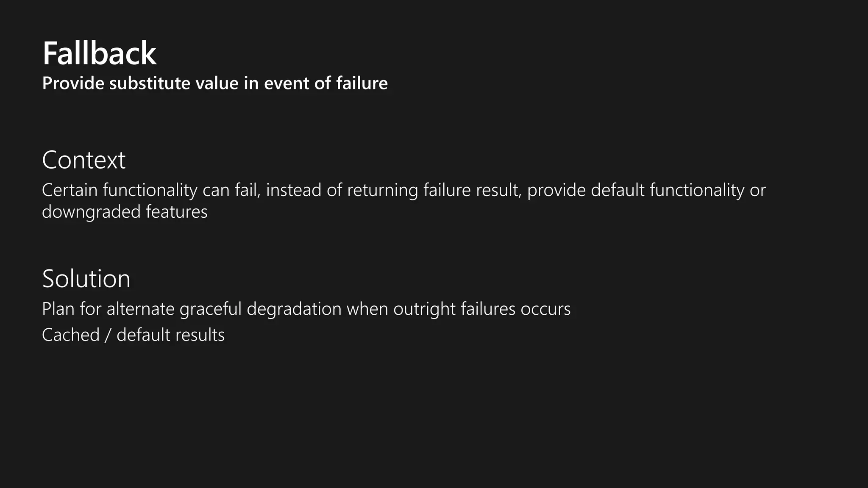The image size is (868, 488).
Task: Click the "Plan for alternate graceful degradation" line
Action: point(306,309)
